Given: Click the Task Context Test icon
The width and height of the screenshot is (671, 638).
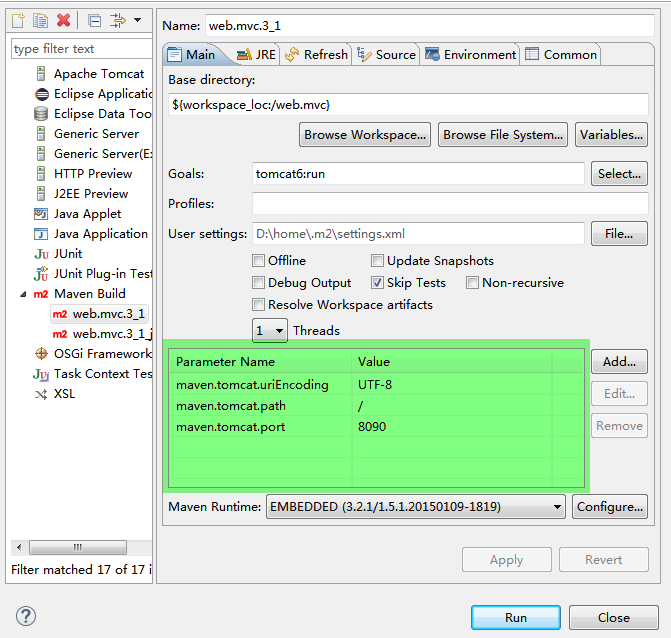Looking at the screenshot, I should point(41,374).
